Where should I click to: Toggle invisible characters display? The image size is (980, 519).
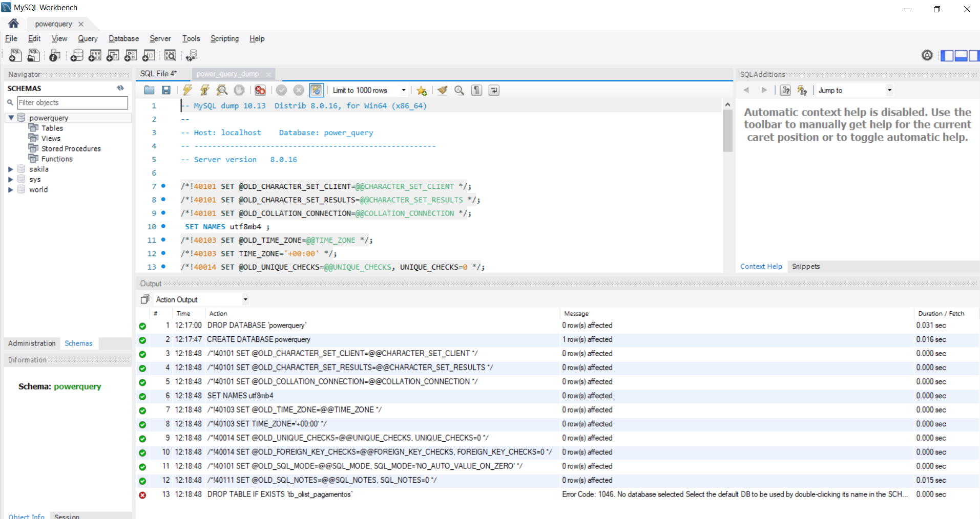click(x=476, y=90)
